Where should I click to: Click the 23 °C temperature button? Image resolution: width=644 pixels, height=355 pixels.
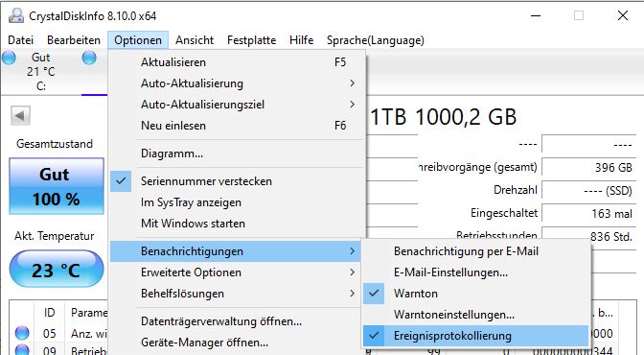tap(57, 270)
